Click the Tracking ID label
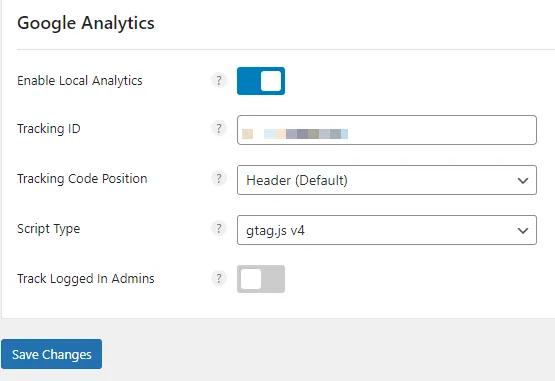 [x=49, y=129]
